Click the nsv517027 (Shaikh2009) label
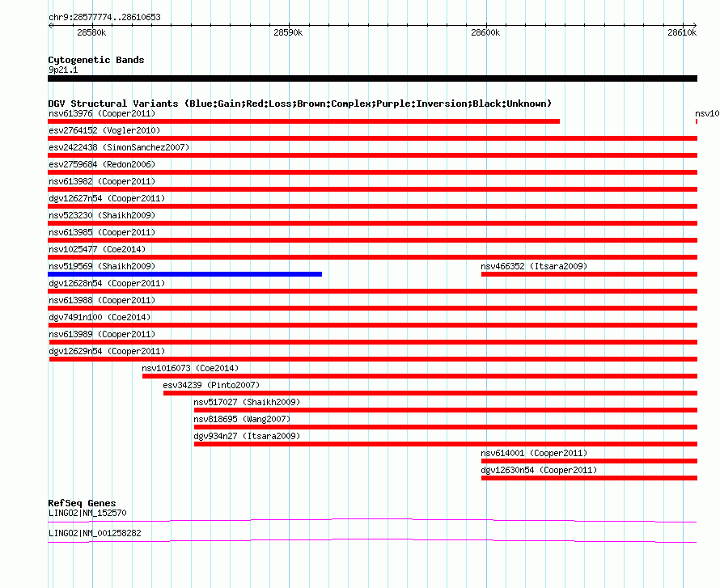This screenshot has width=720, height=588. pyautogui.click(x=247, y=402)
